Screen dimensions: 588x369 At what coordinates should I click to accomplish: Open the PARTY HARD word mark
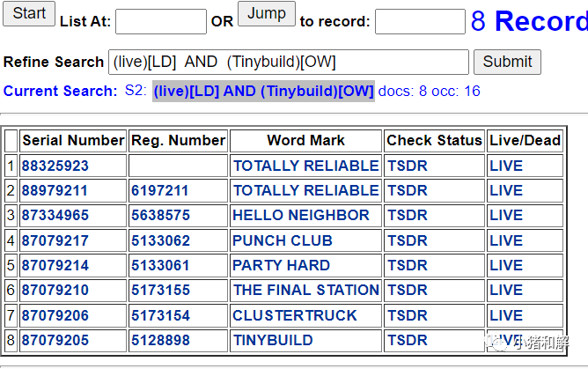click(x=282, y=265)
